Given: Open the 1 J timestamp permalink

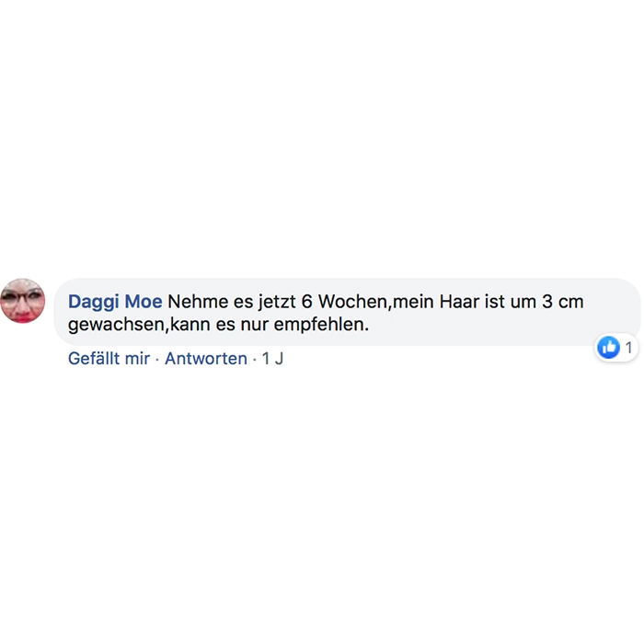Looking at the screenshot, I should tap(272, 359).
